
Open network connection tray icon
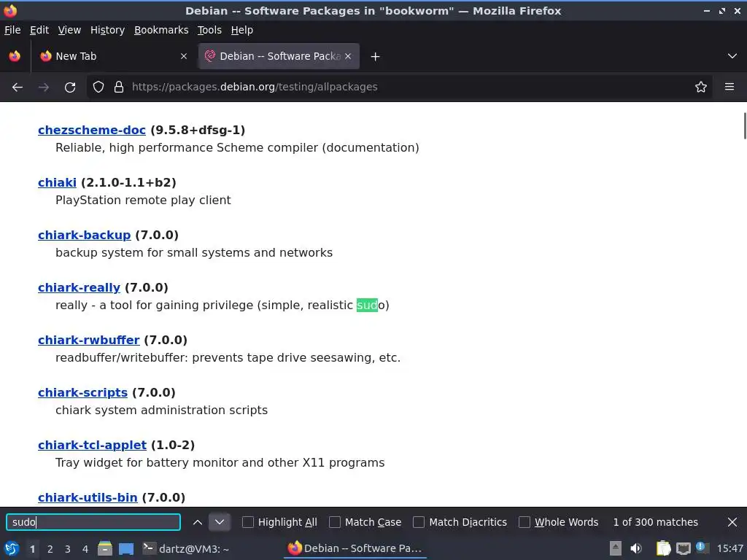pos(683,548)
